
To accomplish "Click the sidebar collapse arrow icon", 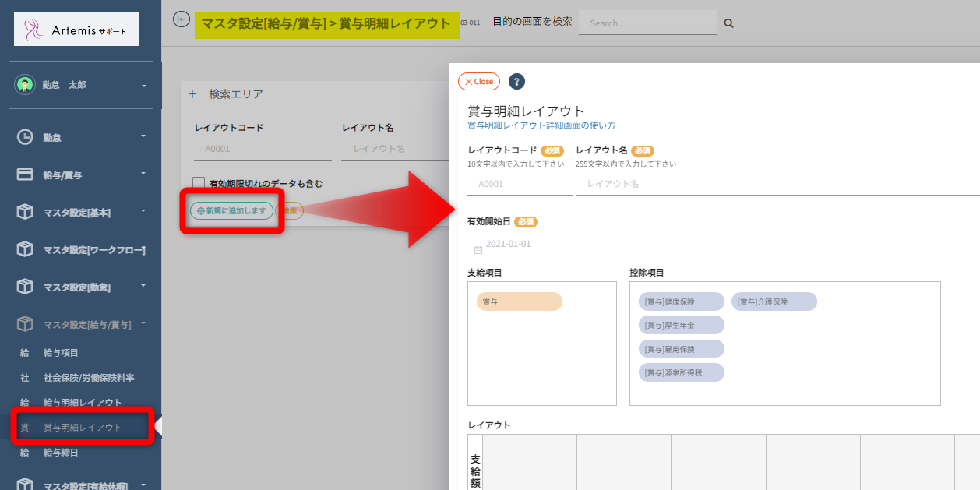I will coord(182,19).
